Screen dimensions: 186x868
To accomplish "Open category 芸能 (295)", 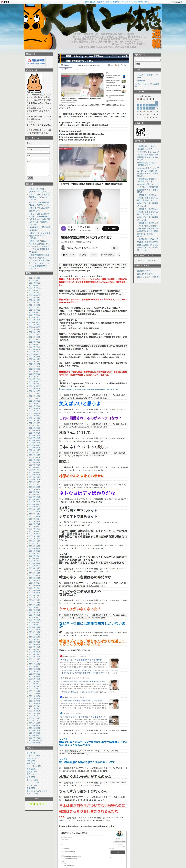I will (x=31, y=769).
